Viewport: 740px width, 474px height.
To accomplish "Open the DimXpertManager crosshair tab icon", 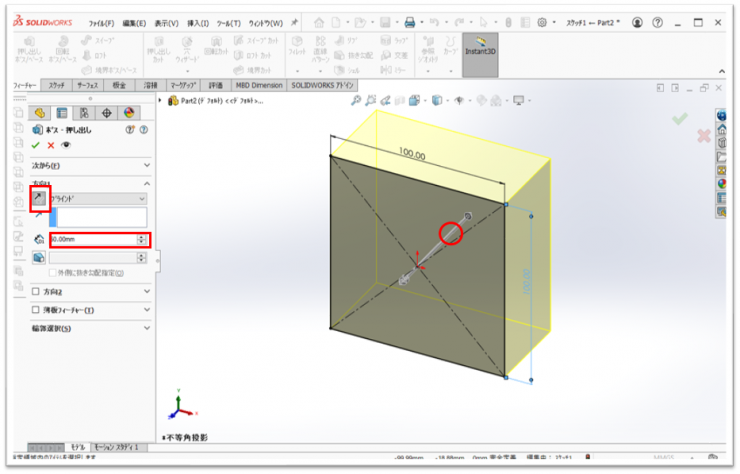I will (x=106, y=113).
